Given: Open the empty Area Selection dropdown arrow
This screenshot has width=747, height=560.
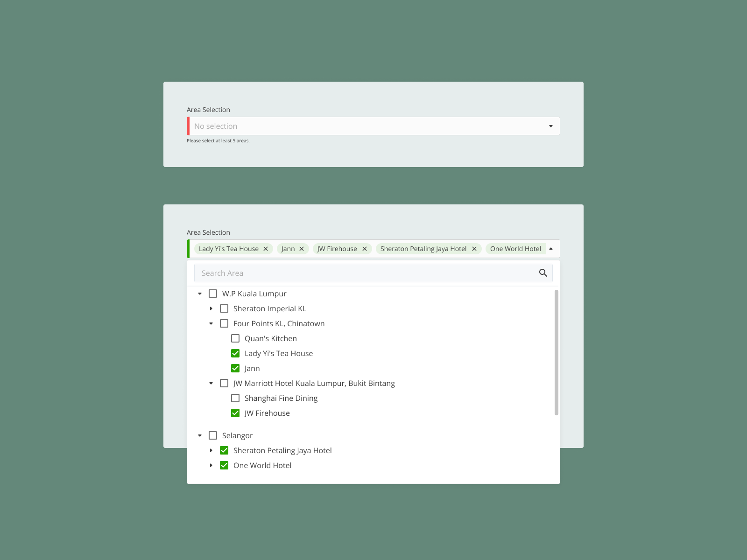Looking at the screenshot, I should pyautogui.click(x=551, y=126).
